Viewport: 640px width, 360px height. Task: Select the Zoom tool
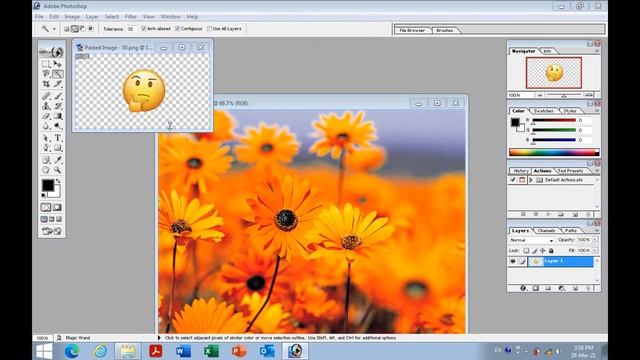coord(58,170)
